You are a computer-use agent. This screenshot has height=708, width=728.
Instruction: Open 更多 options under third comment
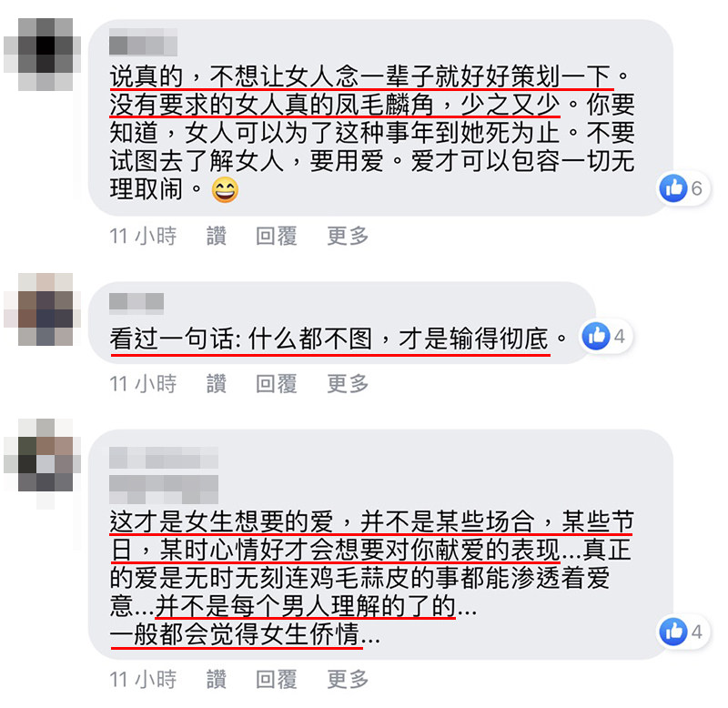[348, 679]
